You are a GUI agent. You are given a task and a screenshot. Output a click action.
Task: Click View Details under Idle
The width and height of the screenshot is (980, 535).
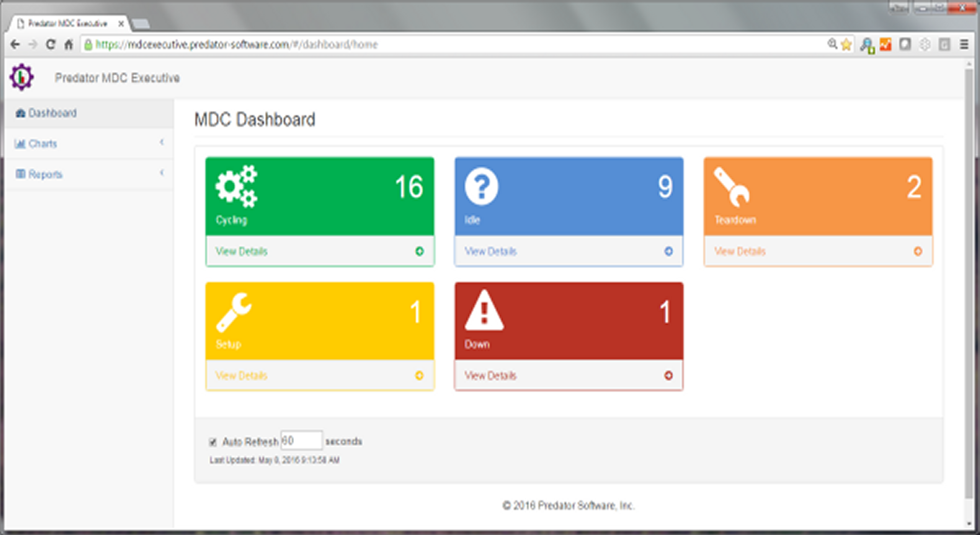(490, 251)
